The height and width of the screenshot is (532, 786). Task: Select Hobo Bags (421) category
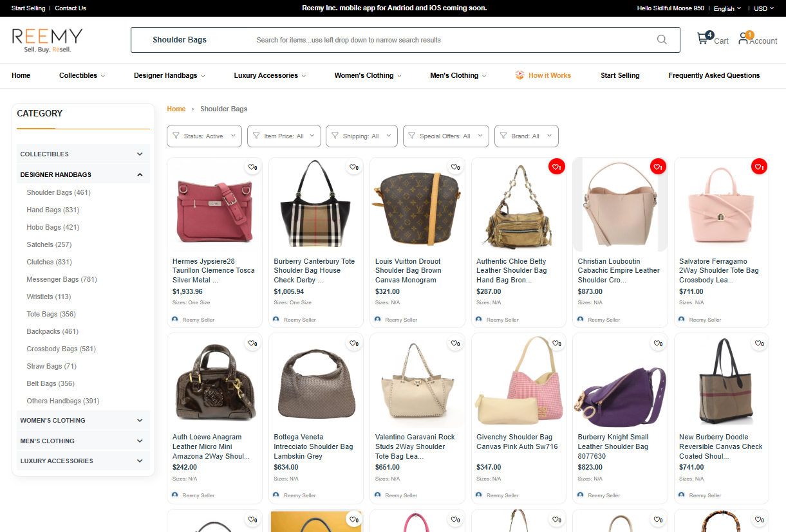pos(53,227)
